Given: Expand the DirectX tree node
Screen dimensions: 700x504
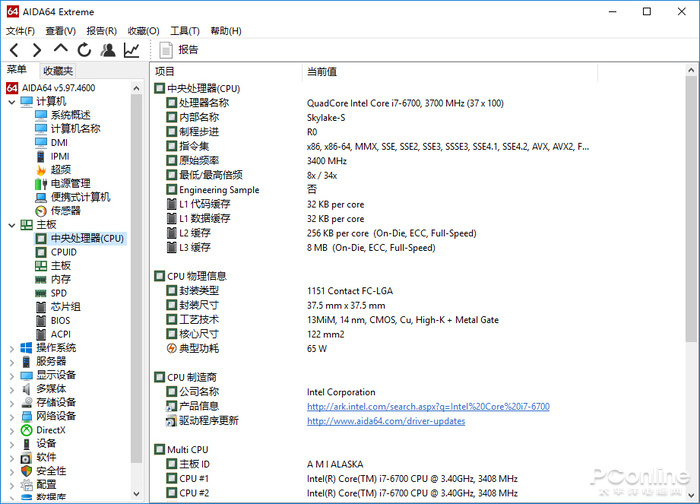Looking at the screenshot, I should (12, 431).
